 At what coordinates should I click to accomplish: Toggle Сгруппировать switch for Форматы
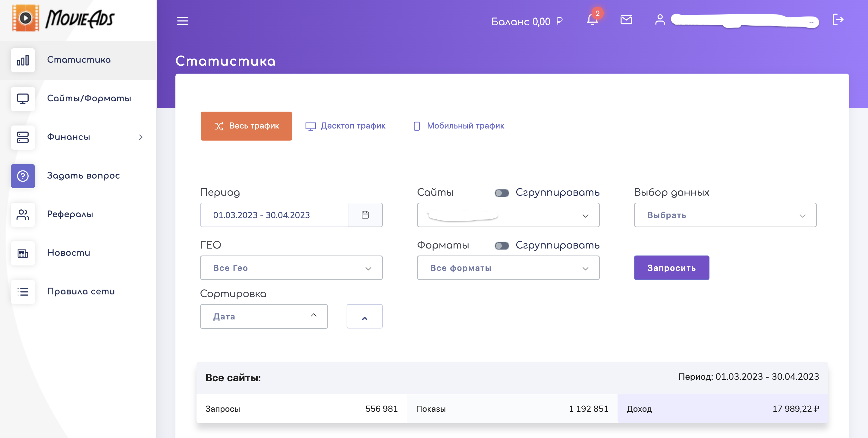pos(502,246)
